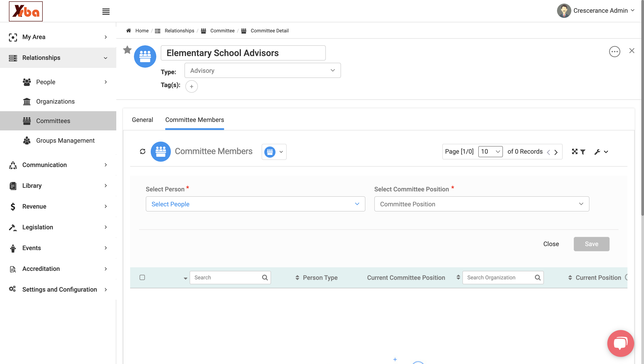644x364 pixels.
Task: Click the Home breadcrumb icon
Action: tap(129, 31)
